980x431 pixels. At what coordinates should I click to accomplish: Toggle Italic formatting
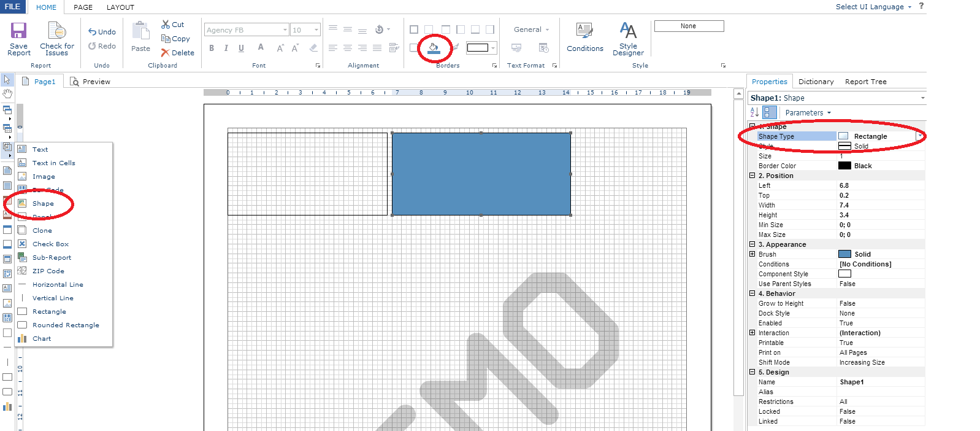point(226,48)
